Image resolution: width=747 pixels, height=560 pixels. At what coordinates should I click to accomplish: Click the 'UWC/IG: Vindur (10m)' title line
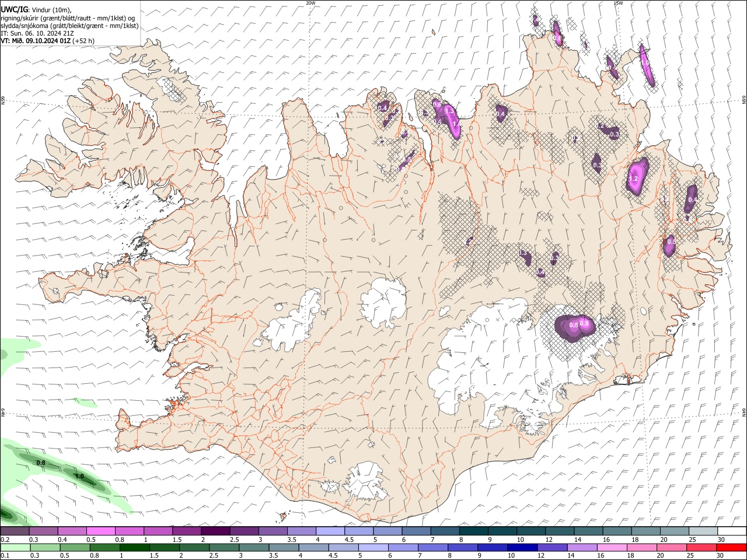point(36,9)
